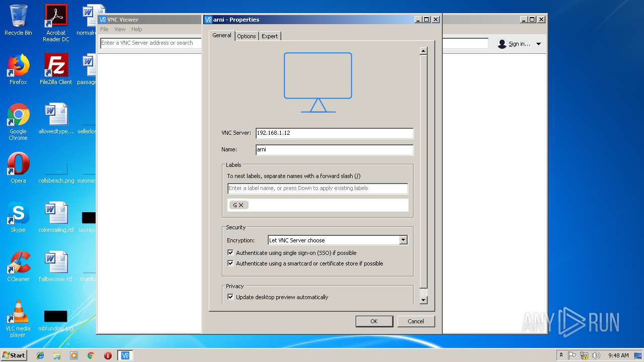Confirm properties with OK button
The height and width of the screenshot is (362, 644).
pyautogui.click(x=374, y=321)
